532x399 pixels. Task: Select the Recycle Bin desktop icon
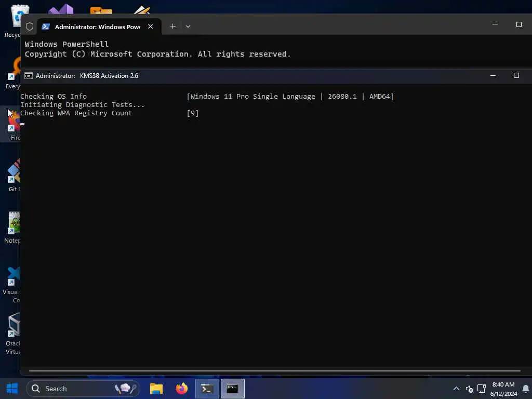[x=12, y=20]
